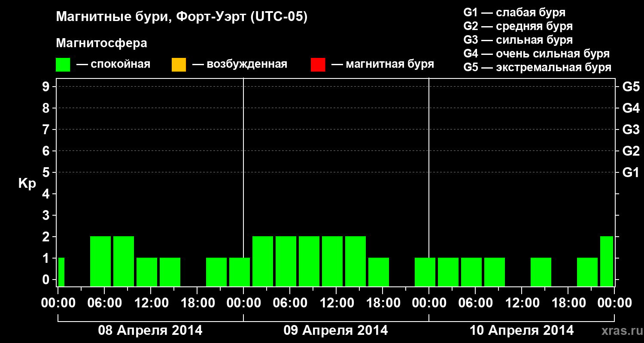The width and height of the screenshot is (644, 343).
Task: Click the '06:00' tick label under 08 Апреля
Action: click(104, 303)
